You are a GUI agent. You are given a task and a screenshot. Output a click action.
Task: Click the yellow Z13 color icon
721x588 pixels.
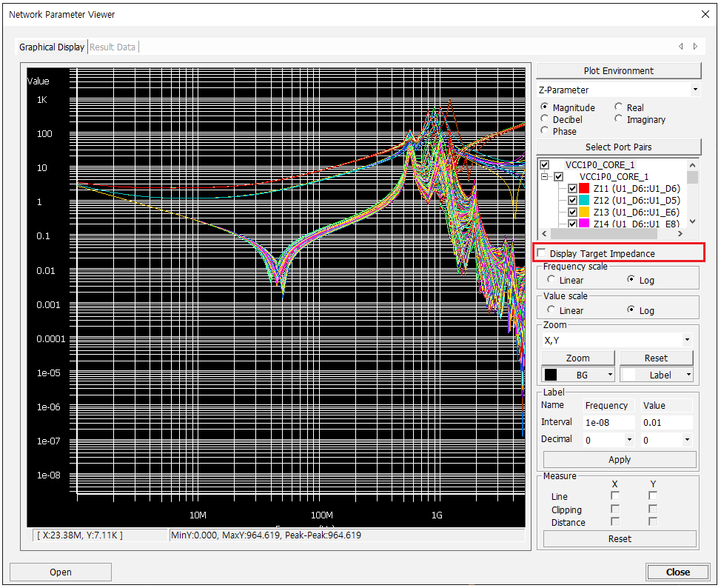(584, 213)
